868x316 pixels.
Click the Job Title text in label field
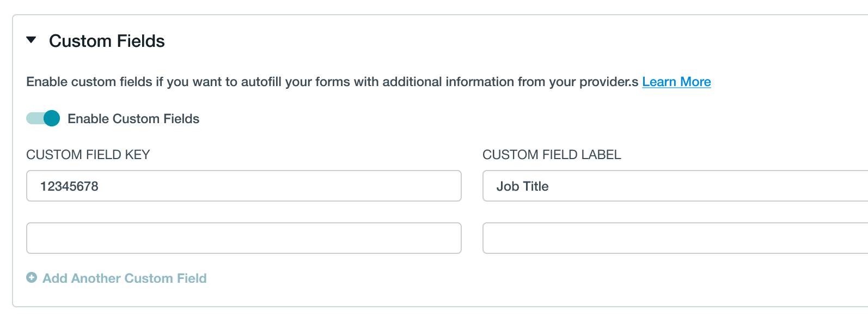coord(522,186)
